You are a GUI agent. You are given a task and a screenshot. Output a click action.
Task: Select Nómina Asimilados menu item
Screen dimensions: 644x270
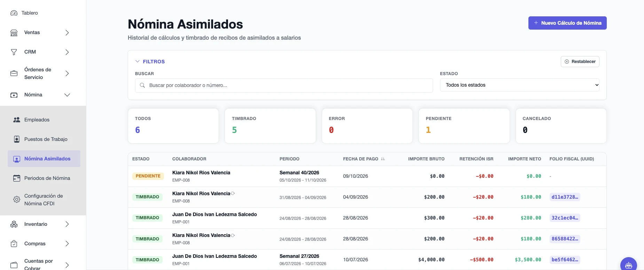(x=44, y=159)
